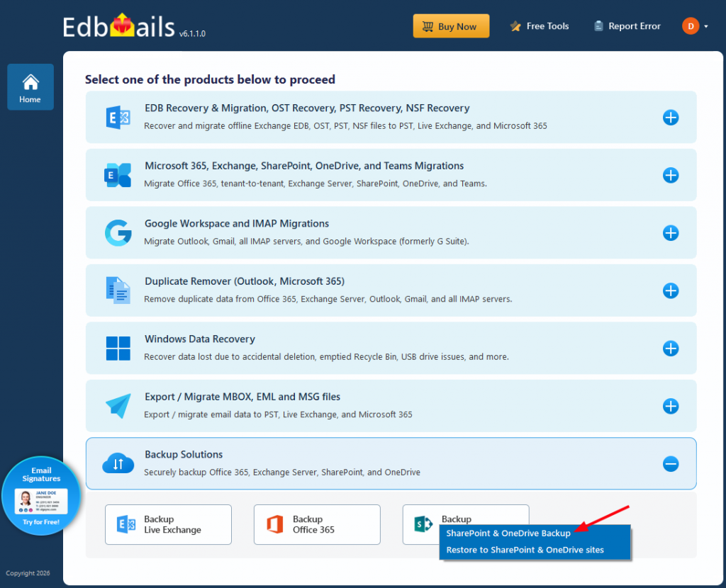726x588 pixels.
Task: Collapse Backup Solutions minus button
Action: 671,463
